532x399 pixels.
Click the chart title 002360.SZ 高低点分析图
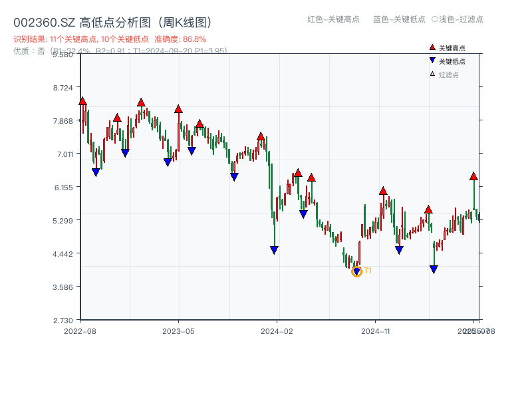(x=113, y=23)
